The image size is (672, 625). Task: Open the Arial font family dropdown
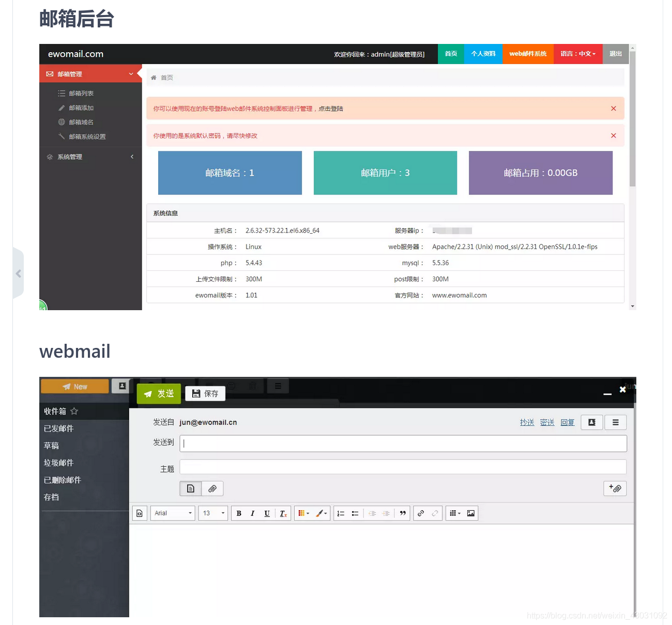pos(172,513)
